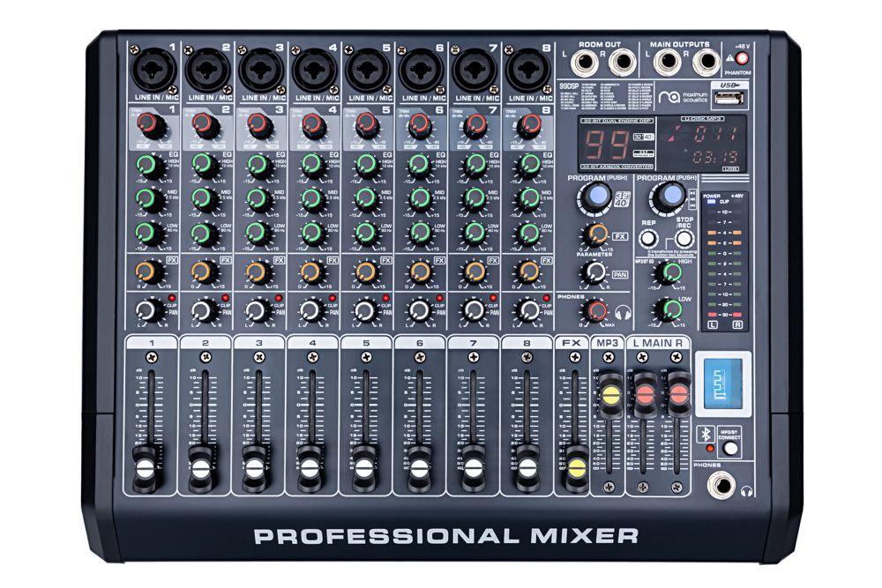
Task: Click the left blue PROGRAM push knob
Action: pos(599,195)
